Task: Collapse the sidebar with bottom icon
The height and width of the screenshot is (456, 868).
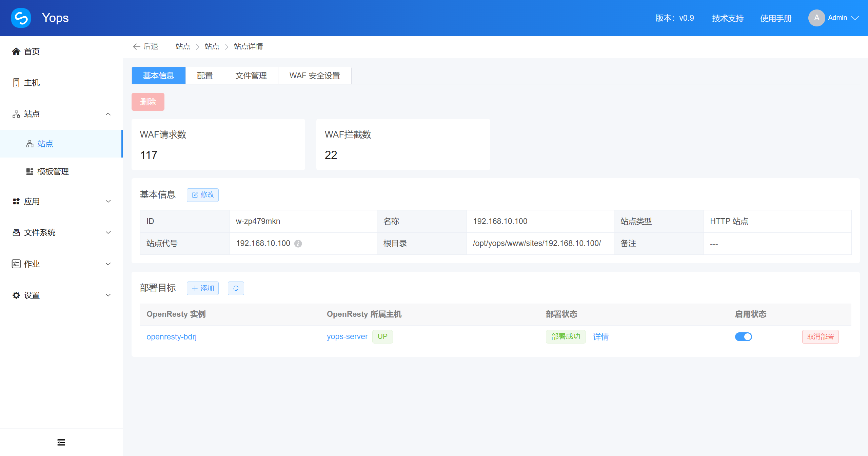Action: click(x=61, y=442)
